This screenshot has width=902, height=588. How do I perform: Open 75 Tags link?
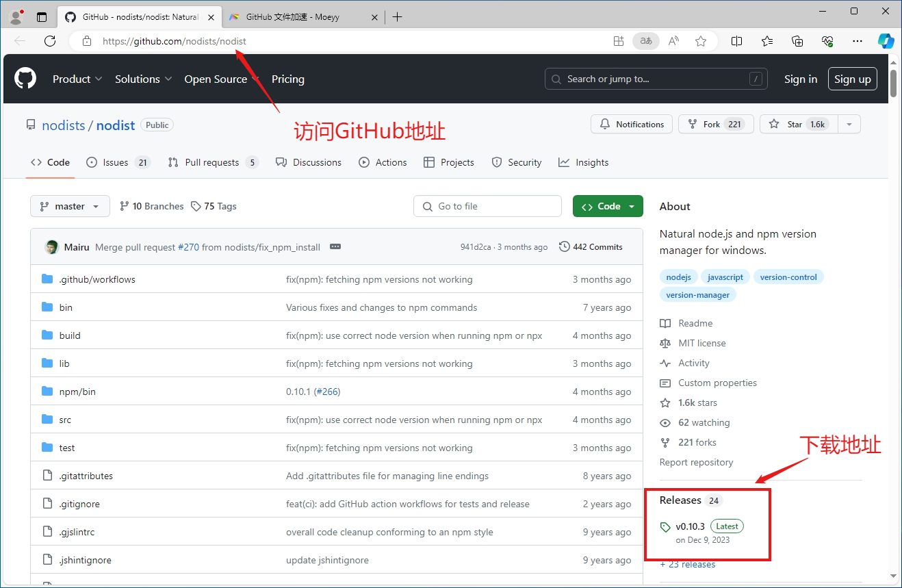click(x=214, y=206)
